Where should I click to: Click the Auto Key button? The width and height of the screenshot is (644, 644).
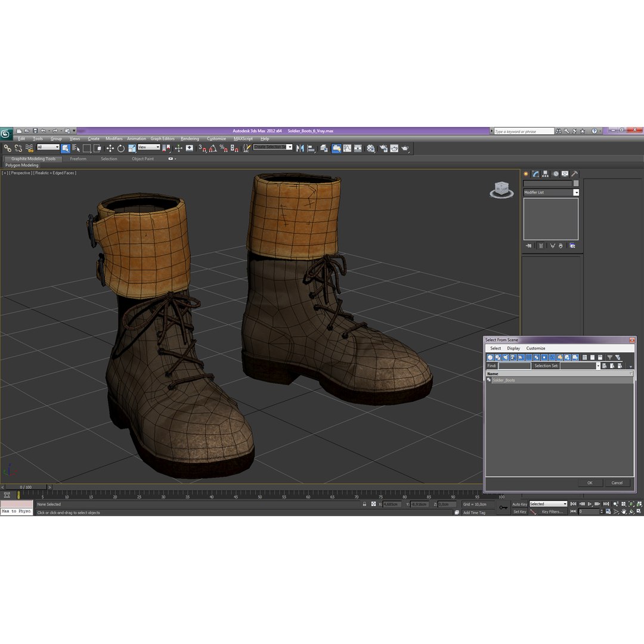tap(519, 504)
